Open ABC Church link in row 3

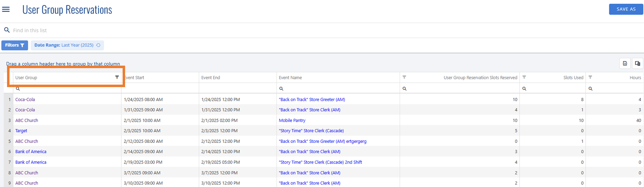(x=27, y=120)
